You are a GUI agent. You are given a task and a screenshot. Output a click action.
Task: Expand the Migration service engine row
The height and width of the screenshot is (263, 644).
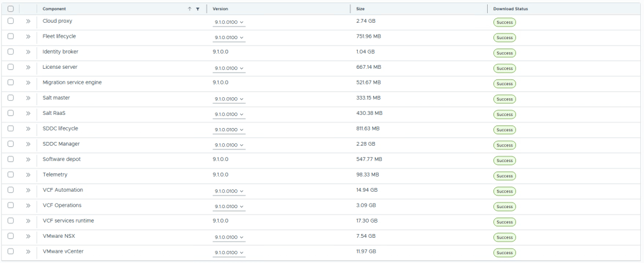[28, 83]
